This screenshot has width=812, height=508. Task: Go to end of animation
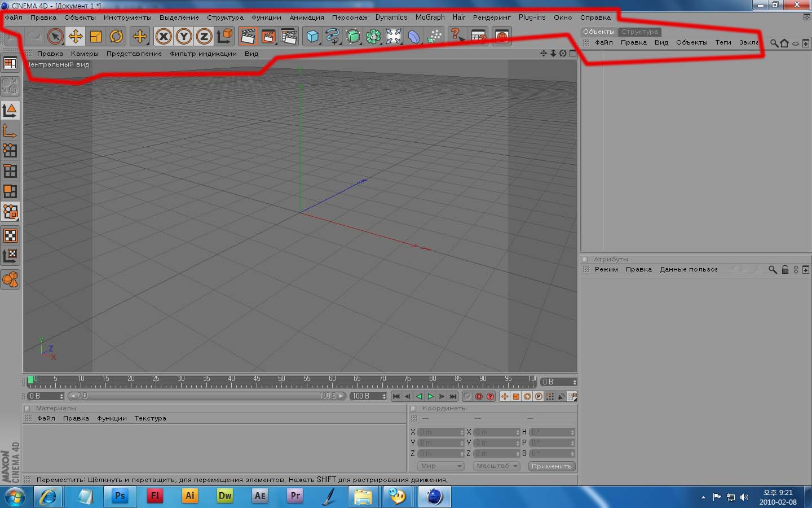point(453,396)
